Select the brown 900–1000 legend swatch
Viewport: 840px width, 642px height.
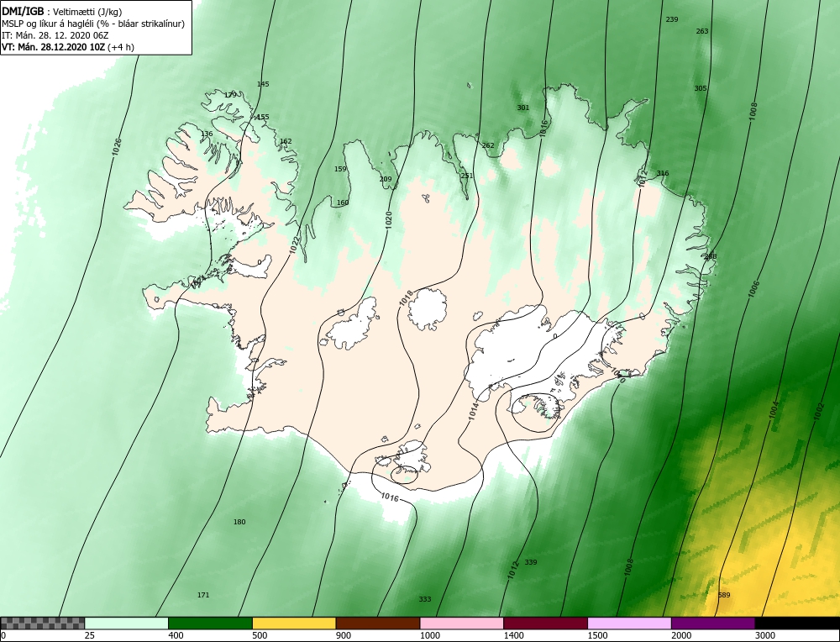(x=378, y=624)
